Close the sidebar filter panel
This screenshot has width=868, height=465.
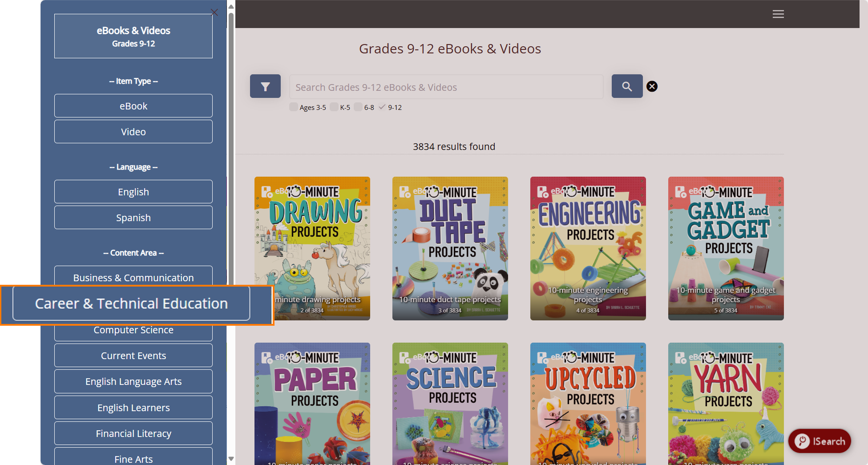214,12
